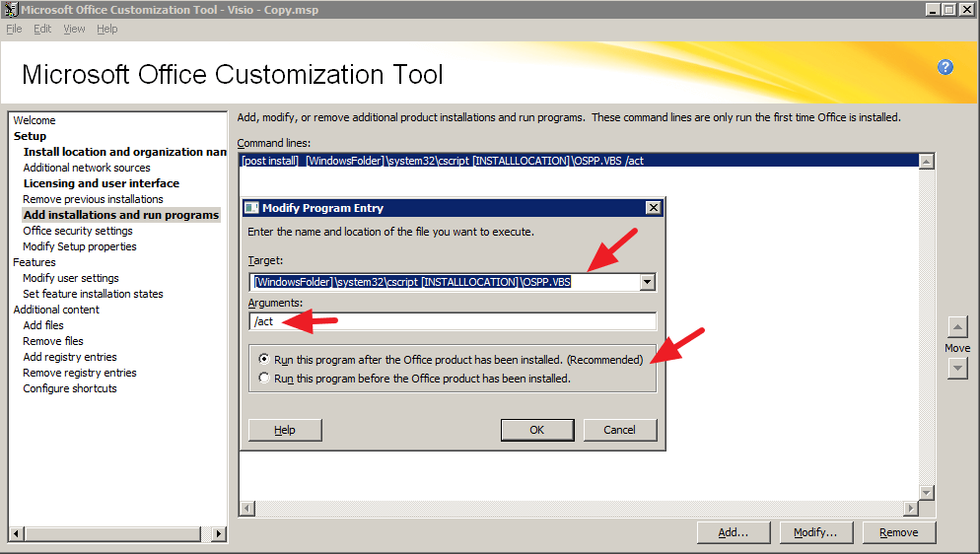Image resolution: width=980 pixels, height=554 pixels.
Task: Click the blue help question mark icon
Action: pyautogui.click(x=945, y=67)
